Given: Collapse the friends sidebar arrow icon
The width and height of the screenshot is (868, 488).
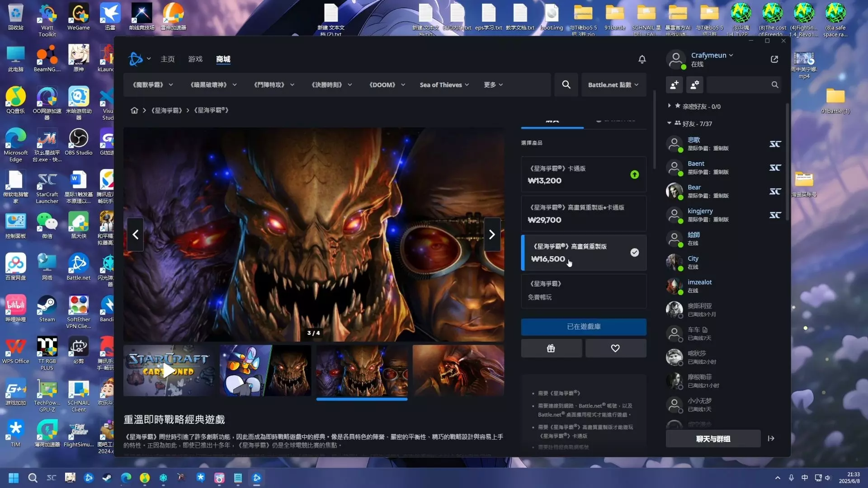Looking at the screenshot, I should 771,438.
